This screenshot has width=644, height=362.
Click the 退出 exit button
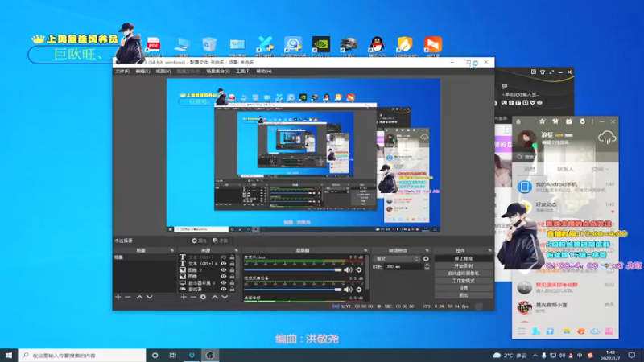(464, 295)
